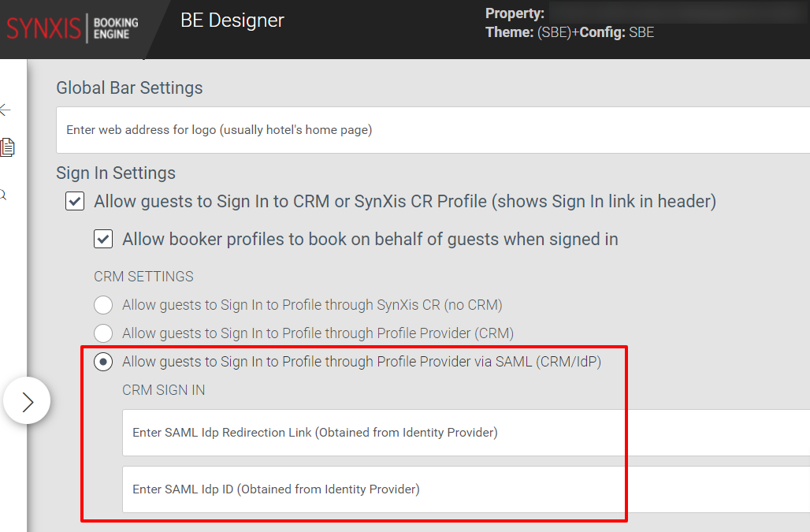The height and width of the screenshot is (532, 810).
Task: Select sign in through Profile Provider (CRM)
Action: 103,333
